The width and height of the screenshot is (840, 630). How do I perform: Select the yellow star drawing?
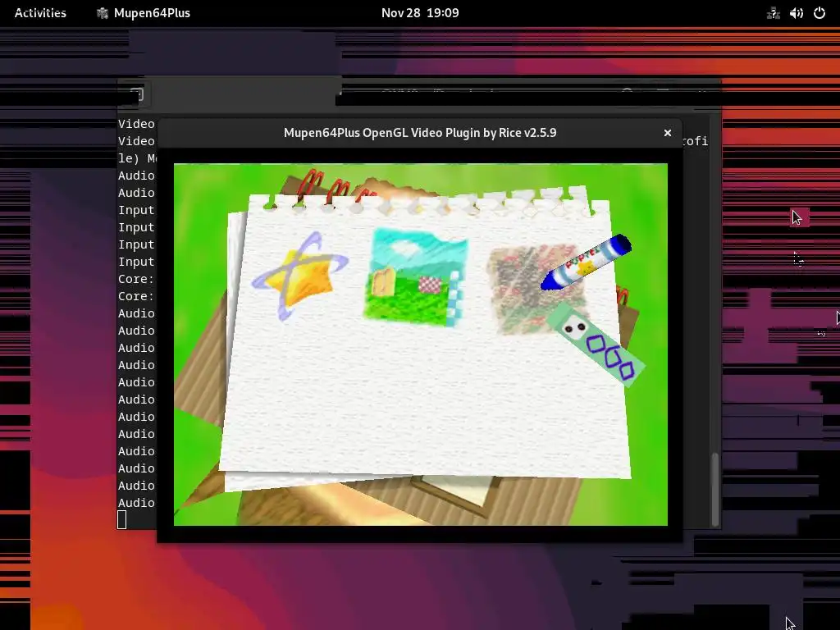[x=300, y=276]
